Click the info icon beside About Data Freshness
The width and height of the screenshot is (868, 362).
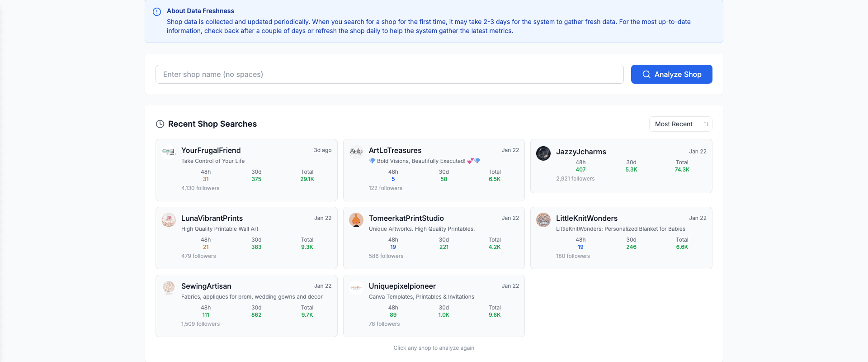pyautogui.click(x=157, y=12)
